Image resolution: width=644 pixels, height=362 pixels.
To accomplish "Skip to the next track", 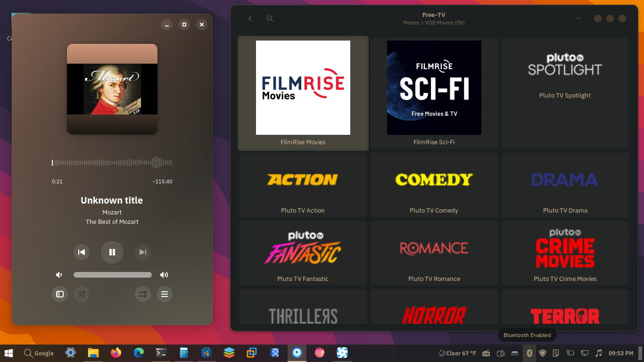I will tap(143, 252).
